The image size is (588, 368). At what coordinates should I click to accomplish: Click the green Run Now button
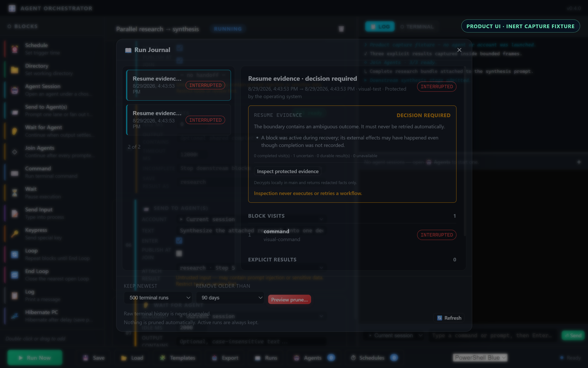(35, 358)
